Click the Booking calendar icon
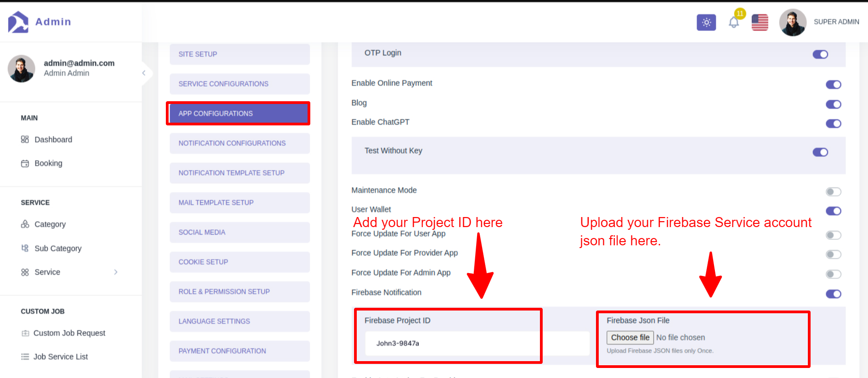Viewport: 868px width, 378px height. click(25, 163)
